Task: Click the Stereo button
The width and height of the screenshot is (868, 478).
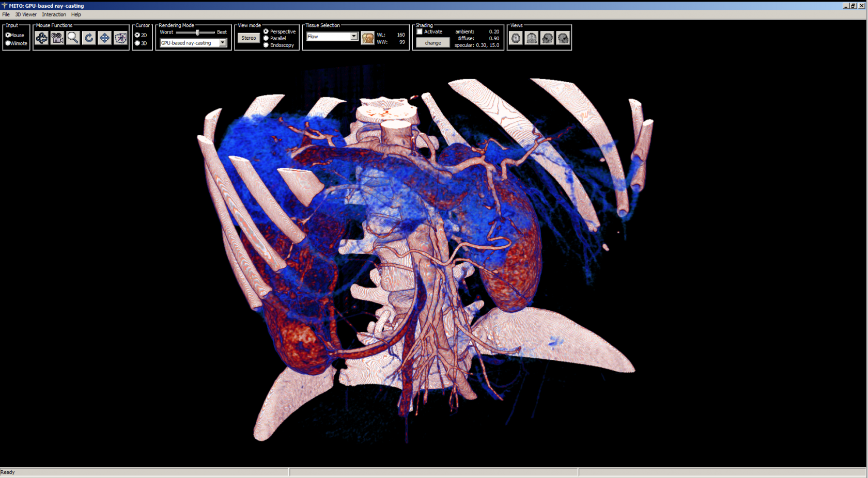Action: [x=249, y=37]
